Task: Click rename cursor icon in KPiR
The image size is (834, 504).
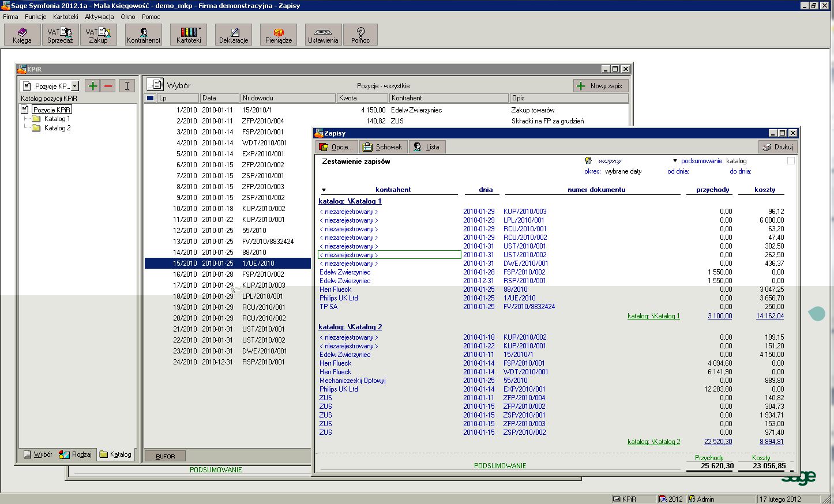Action: (x=127, y=86)
